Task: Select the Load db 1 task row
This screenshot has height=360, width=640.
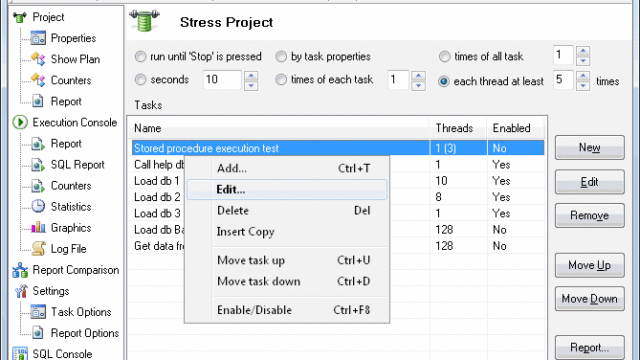Action: [x=338, y=181]
